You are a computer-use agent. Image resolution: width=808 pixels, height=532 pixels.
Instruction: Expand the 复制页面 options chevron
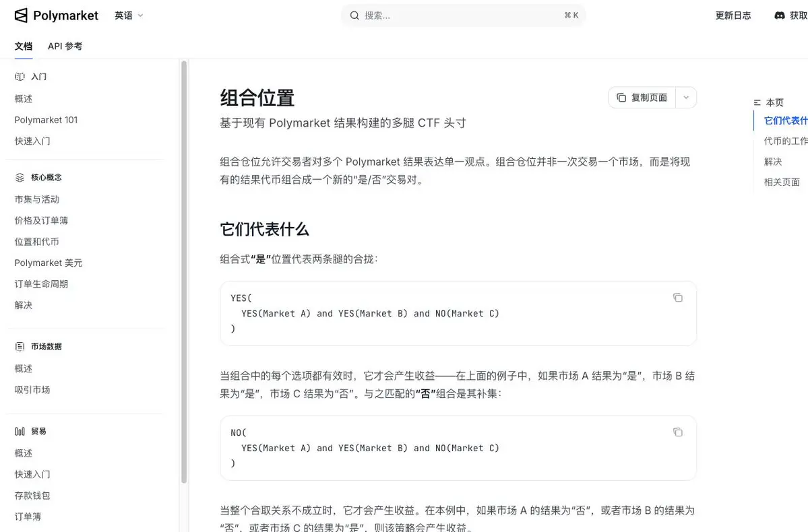(x=686, y=98)
